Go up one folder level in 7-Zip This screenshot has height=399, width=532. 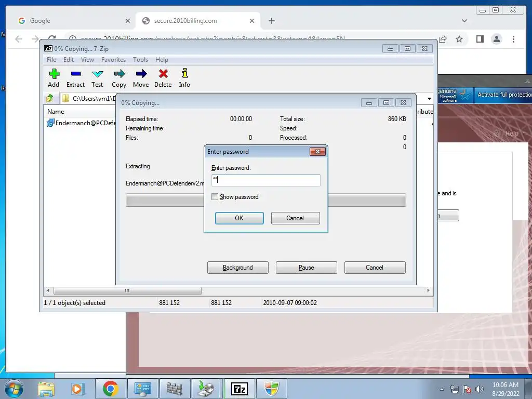(x=50, y=98)
